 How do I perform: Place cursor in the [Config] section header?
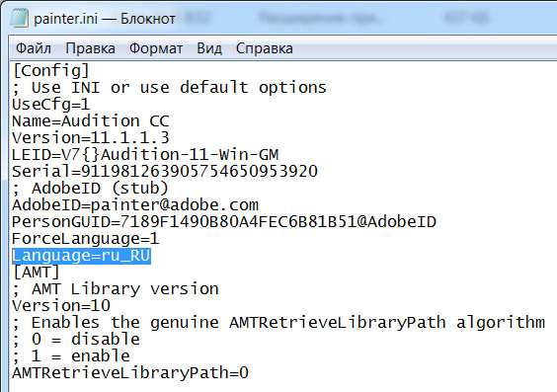click(x=50, y=71)
